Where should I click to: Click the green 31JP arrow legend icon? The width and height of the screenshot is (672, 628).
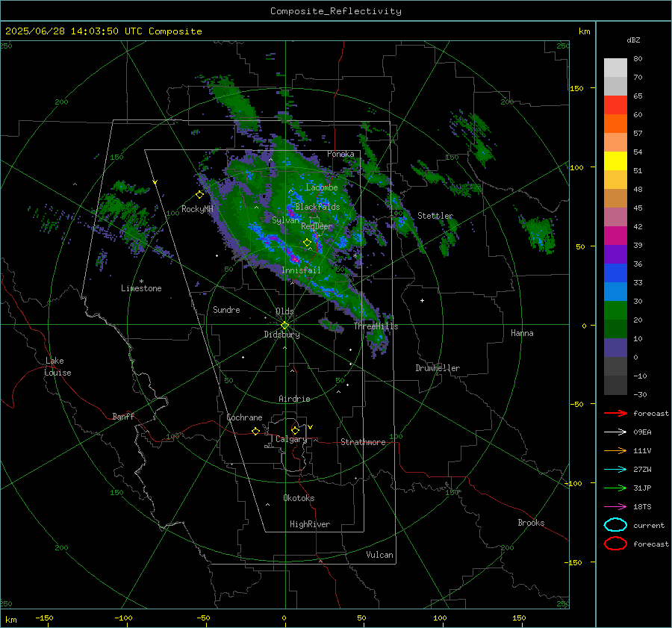point(615,488)
